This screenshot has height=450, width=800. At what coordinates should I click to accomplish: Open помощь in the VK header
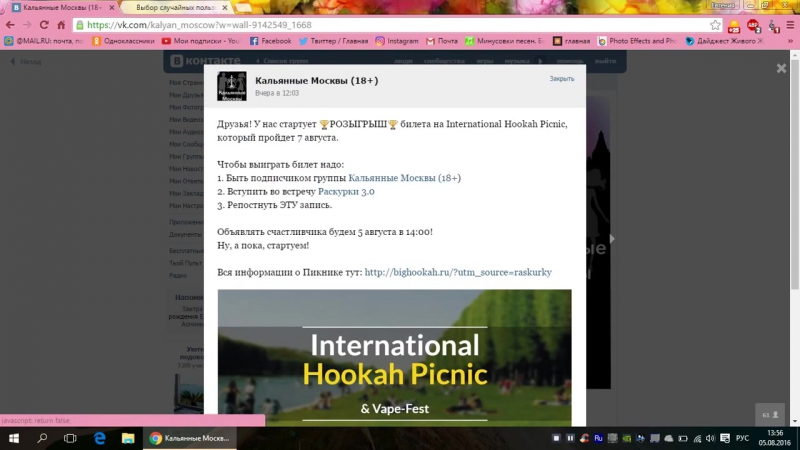click(x=570, y=61)
